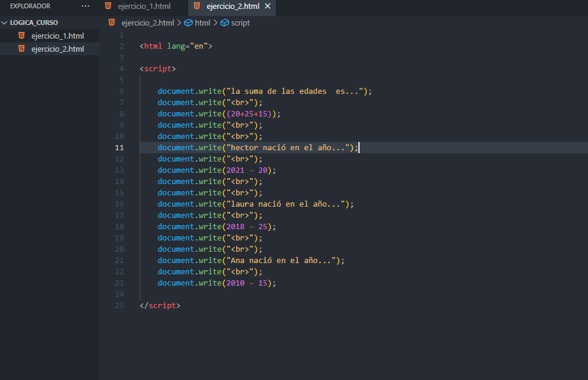588x380 pixels.
Task: Switch to the ejercicio_1.html tab
Action: [144, 7]
